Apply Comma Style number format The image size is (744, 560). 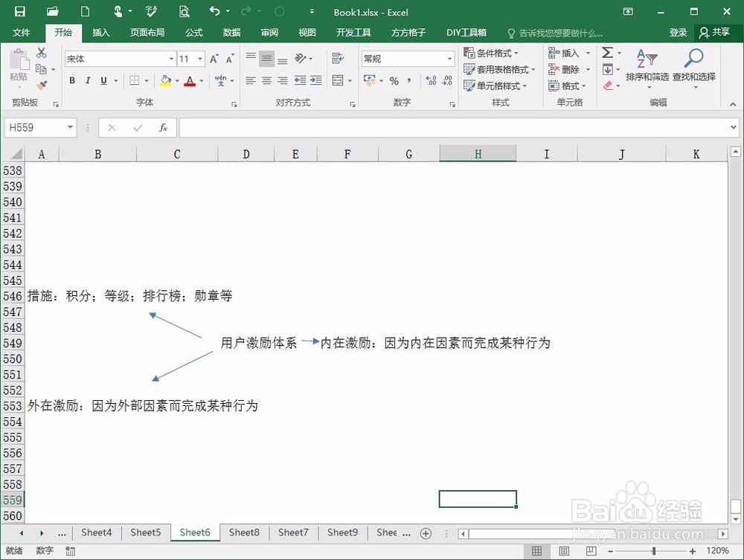point(409,80)
